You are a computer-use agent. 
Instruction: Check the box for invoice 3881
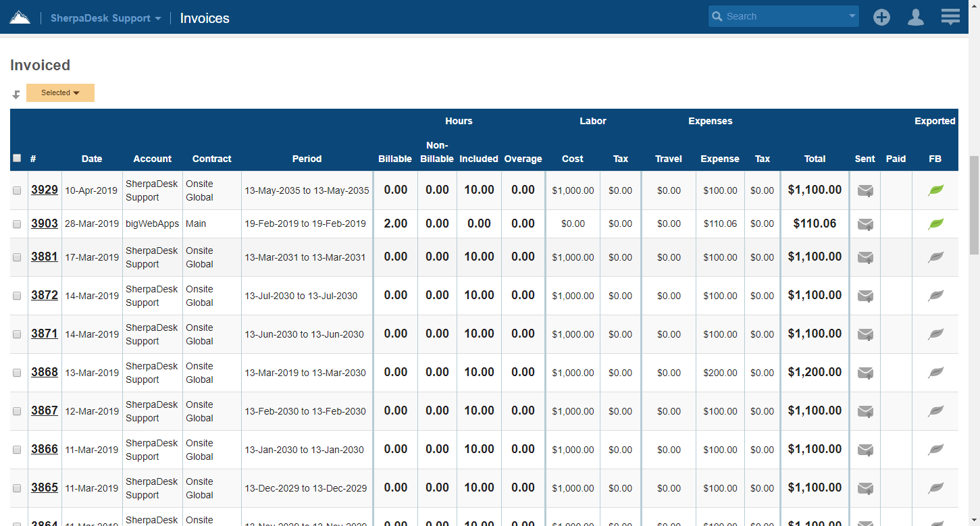[x=17, y=257]
